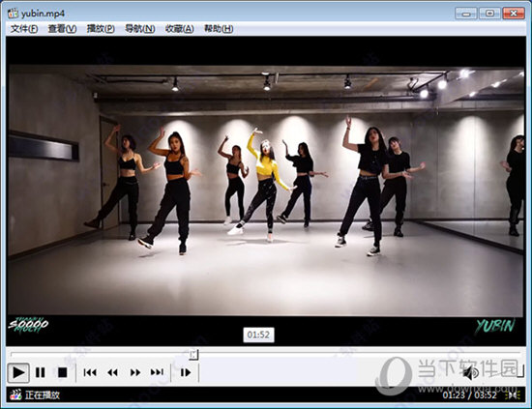Fast forward using double right arrows
The height and width of the screenshot is (409, 532).
point(135,372)
